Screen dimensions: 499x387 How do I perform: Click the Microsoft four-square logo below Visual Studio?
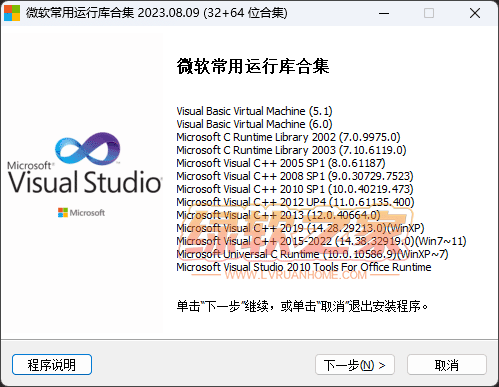[63, 213]
